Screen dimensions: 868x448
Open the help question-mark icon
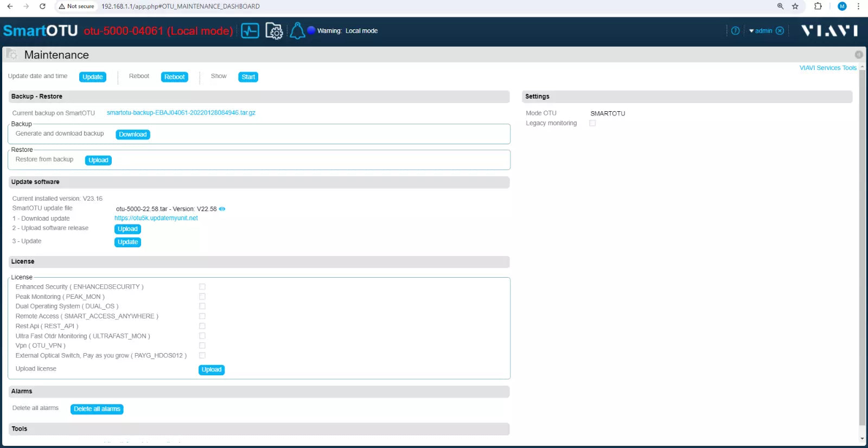(735, 31)
